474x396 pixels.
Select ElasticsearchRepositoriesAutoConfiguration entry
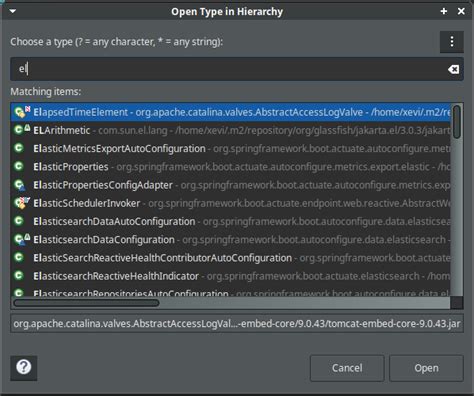[231, 292]
